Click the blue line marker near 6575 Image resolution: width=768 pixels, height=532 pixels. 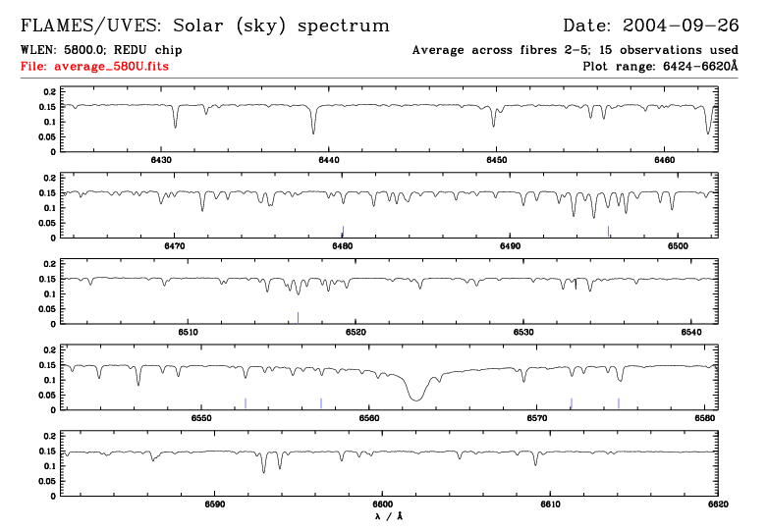[x=619, y=403]
